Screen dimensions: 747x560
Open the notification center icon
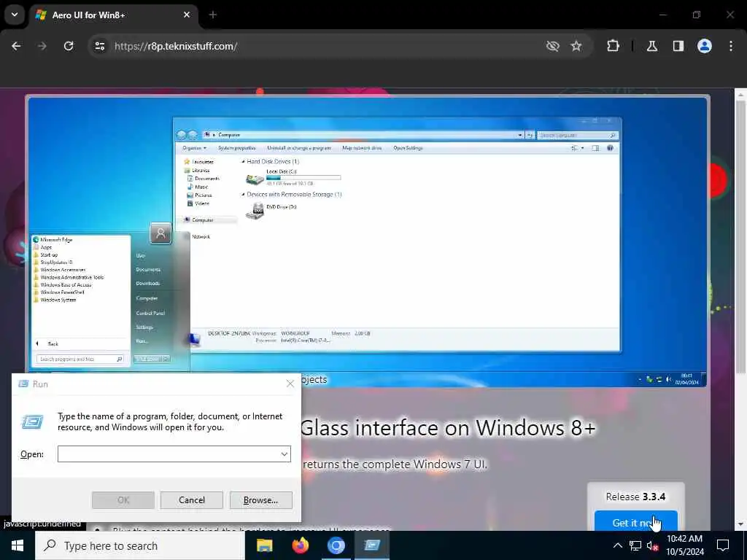tap(723, 545)
